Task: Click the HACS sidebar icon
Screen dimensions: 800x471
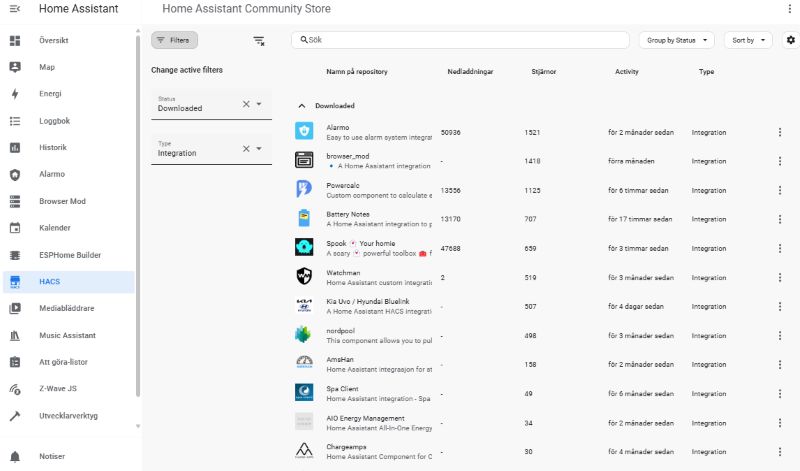Action: tap(15, 282)
